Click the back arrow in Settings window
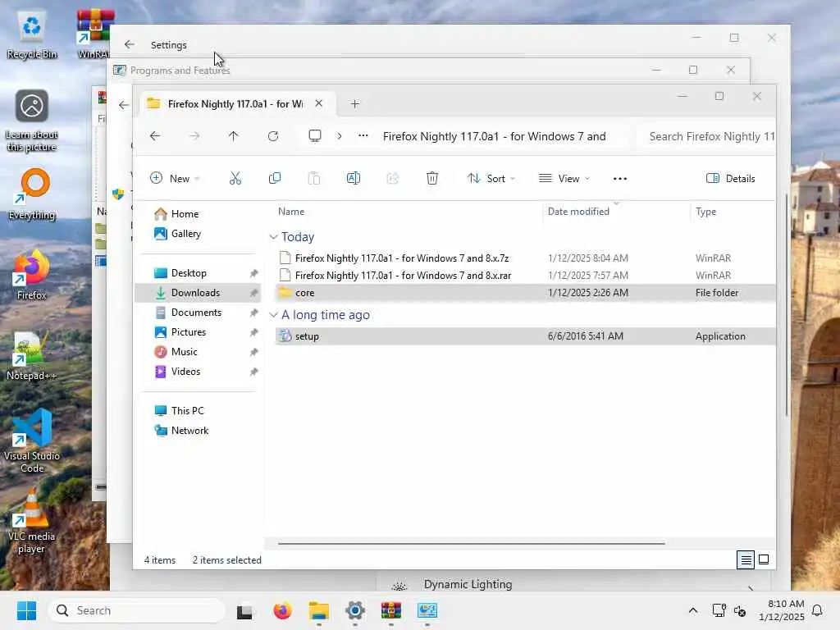The image size is (840, 630). pyautogui.click(x=129, y=44)
